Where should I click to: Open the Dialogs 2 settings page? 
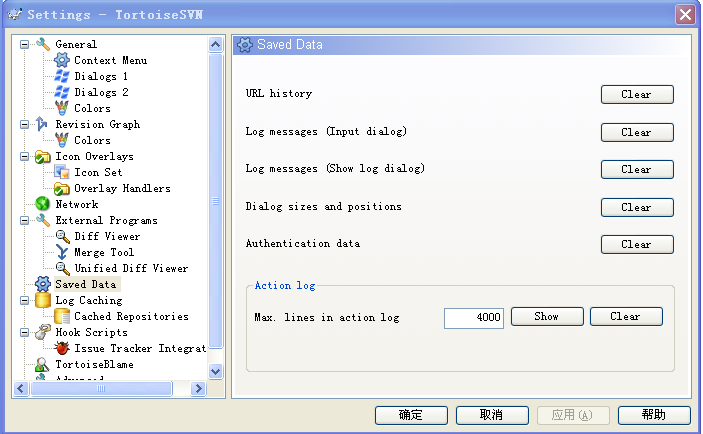[x=101, y=92]
